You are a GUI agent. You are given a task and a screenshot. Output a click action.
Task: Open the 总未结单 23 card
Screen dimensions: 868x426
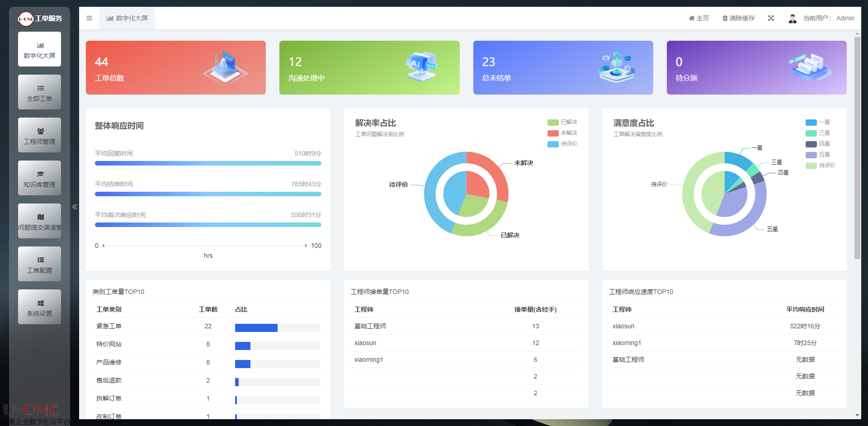[x=563, y=68]
